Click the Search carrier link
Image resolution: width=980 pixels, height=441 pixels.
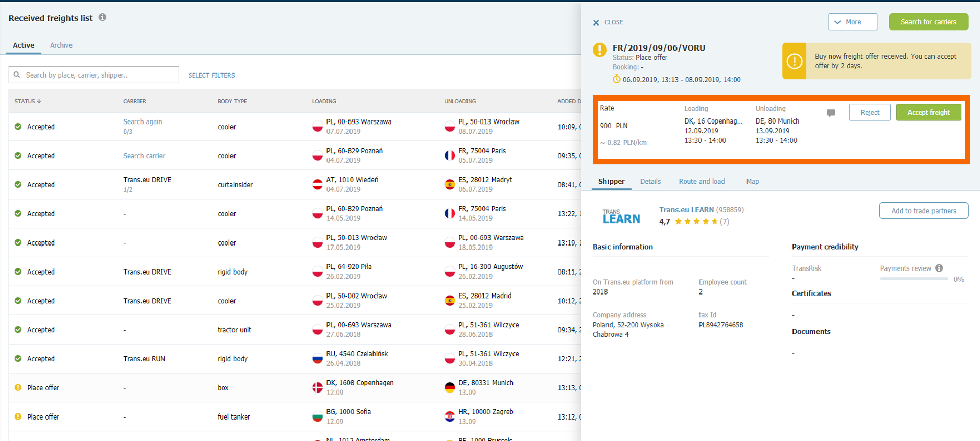click(x=144, y=156)
